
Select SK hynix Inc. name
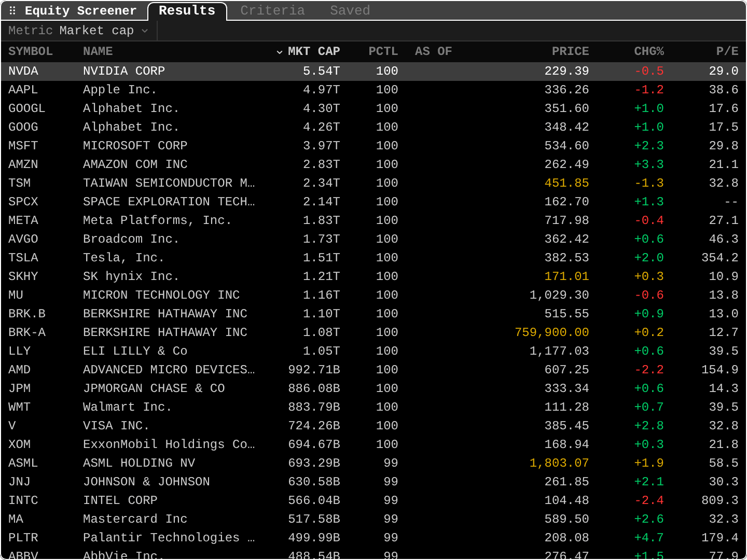coord(131,276)
